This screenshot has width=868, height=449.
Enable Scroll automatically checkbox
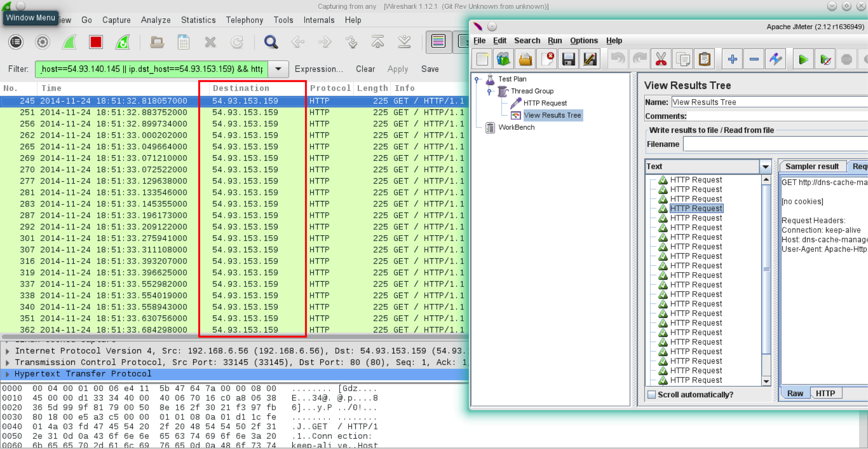tap(652, 394)
